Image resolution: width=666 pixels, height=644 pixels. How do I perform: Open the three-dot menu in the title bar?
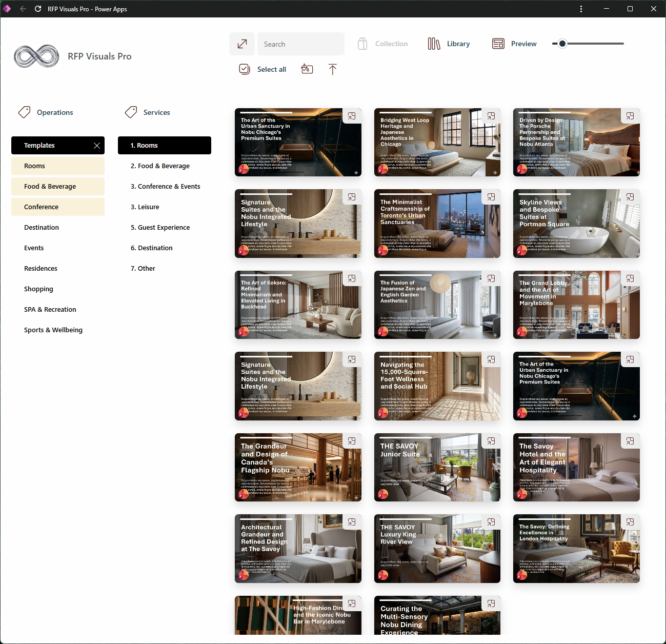pos(581,9)
